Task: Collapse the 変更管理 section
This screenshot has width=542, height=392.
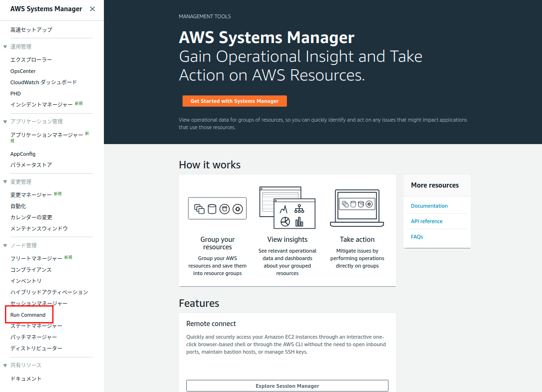Action: (x=4, y=181)
